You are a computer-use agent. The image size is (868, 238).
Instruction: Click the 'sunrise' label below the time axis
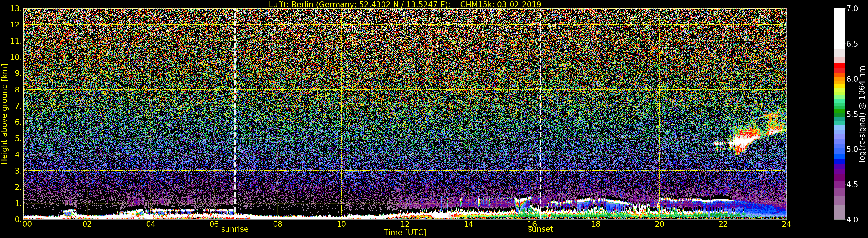click(235, 229)
